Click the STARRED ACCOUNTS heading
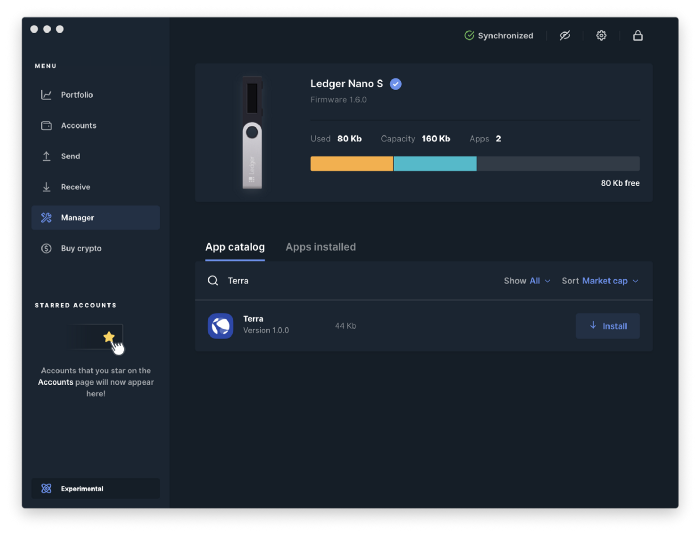700x535 pixels. coord(75,305)
